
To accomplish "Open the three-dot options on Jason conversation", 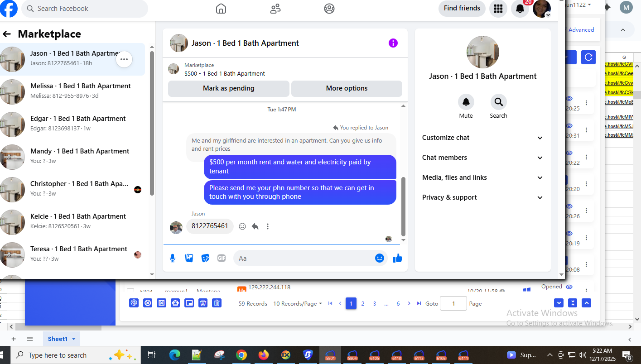I will tap(124, 59).
